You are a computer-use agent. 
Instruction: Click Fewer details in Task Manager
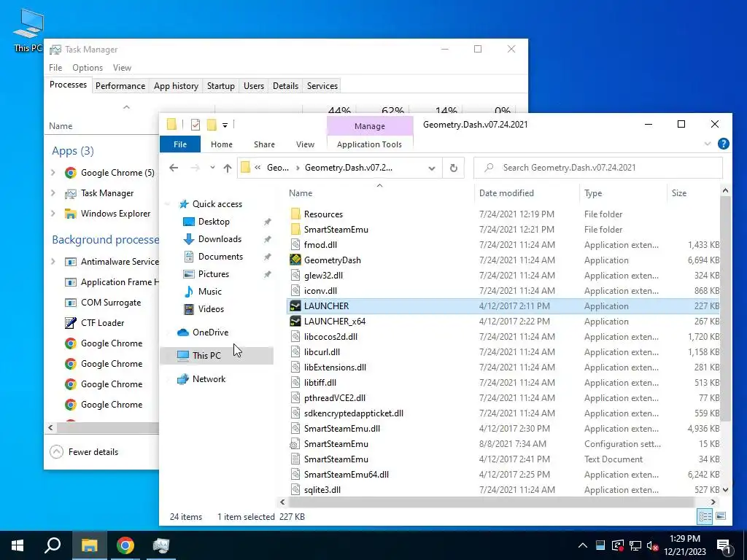pos(85,452)
